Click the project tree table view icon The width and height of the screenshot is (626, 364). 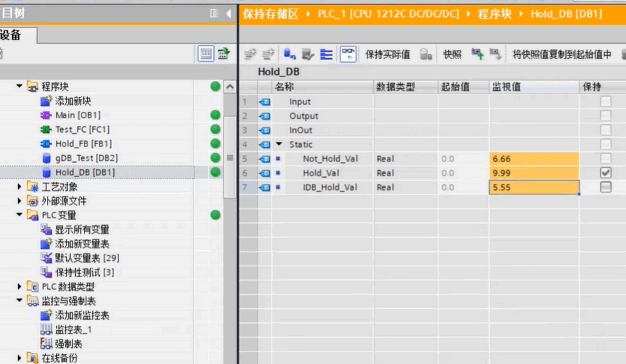tap(206, 54)
